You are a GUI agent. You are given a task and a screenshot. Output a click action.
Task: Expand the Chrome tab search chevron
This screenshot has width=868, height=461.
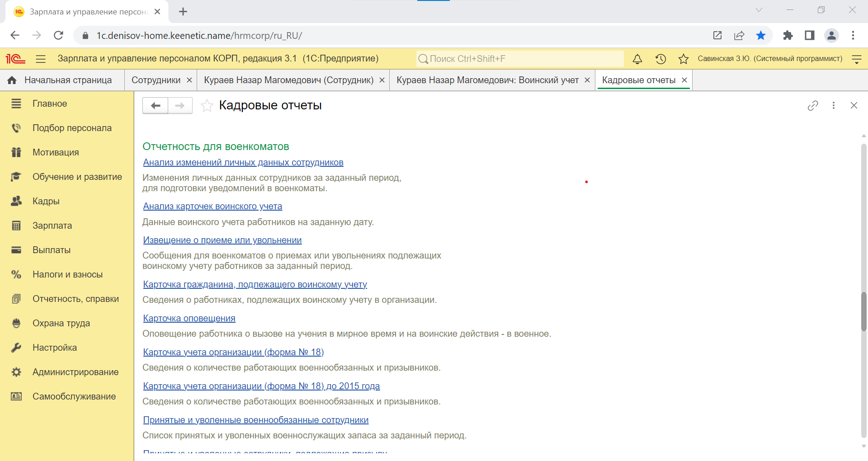tap(759, 10)
